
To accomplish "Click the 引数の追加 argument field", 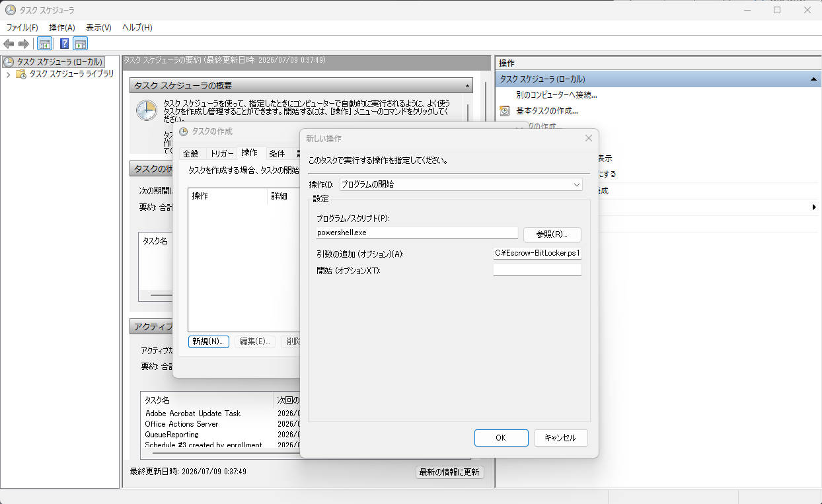I will 537,252.
